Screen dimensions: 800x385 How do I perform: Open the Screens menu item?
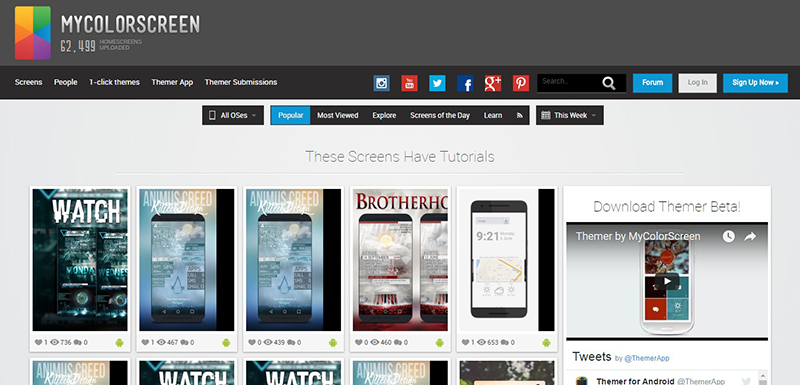point(29,82)
